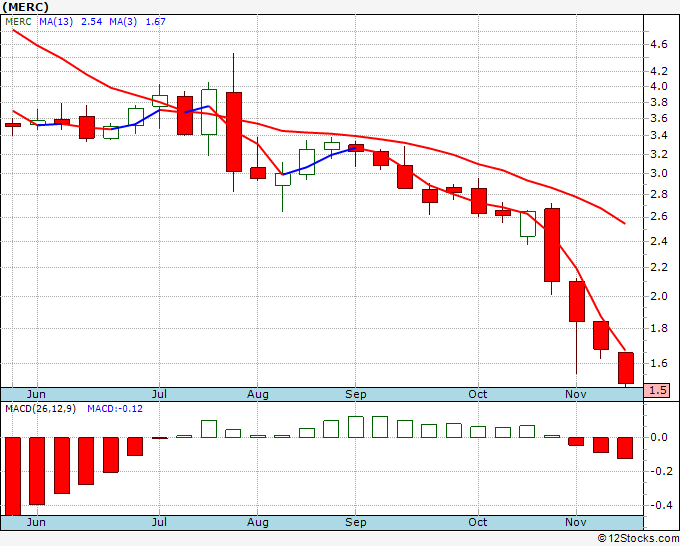The height and width of the screenshot is (546, 680).
Task: Click the 4.2 price axis label
Action: (x=658, y=71)
